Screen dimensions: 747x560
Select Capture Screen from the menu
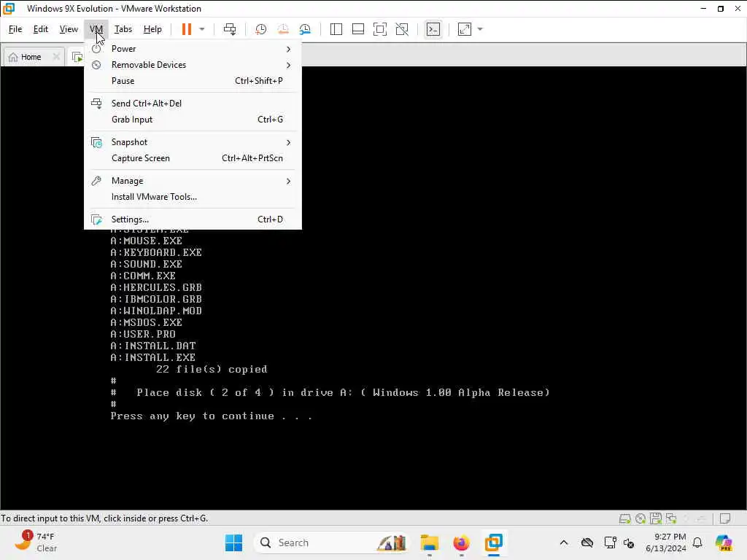click(x=193, y=158)
